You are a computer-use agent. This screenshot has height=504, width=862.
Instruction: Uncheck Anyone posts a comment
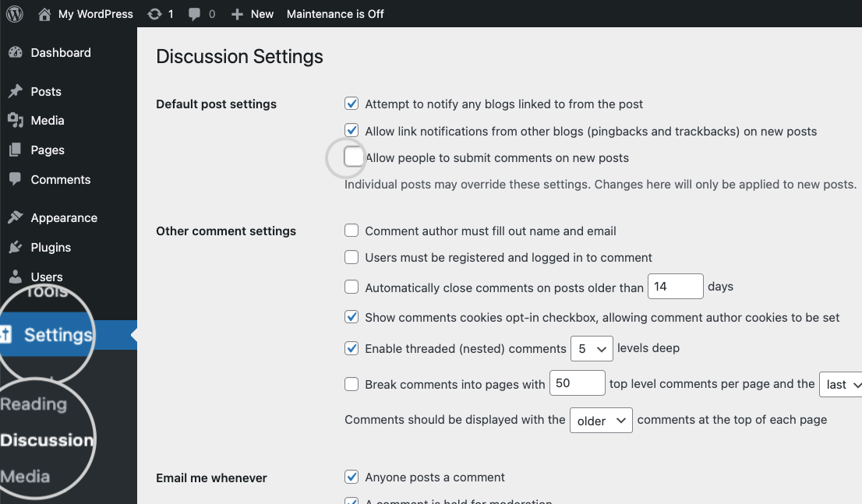tap(352, 477)
